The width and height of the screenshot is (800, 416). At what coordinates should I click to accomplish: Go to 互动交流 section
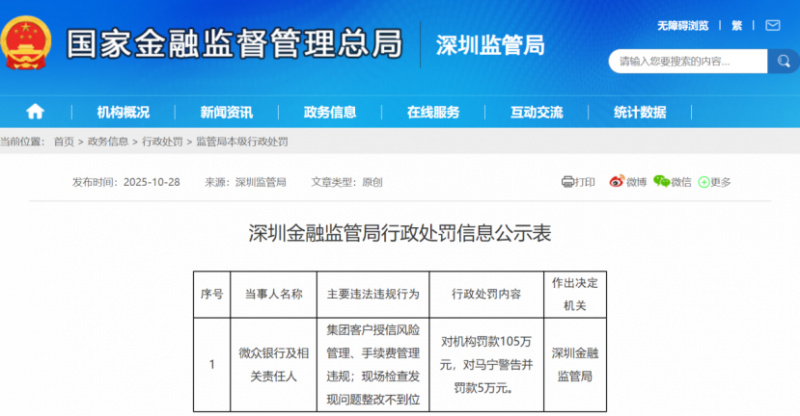[537, 111]
